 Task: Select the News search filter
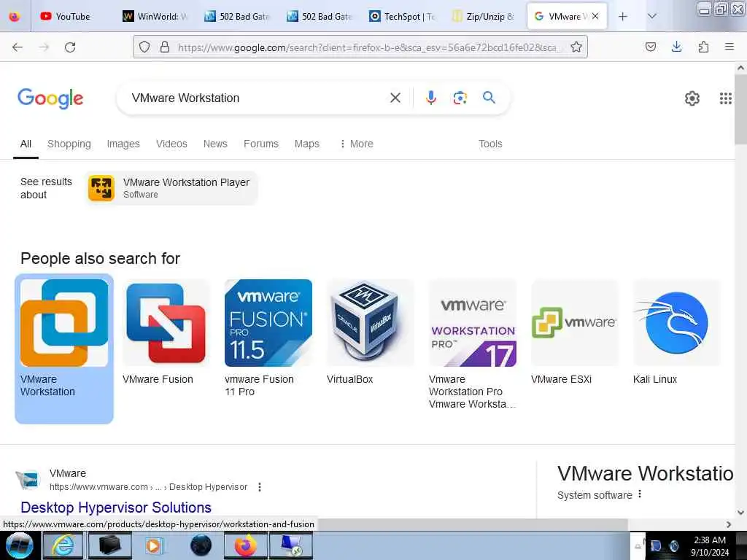215,144
